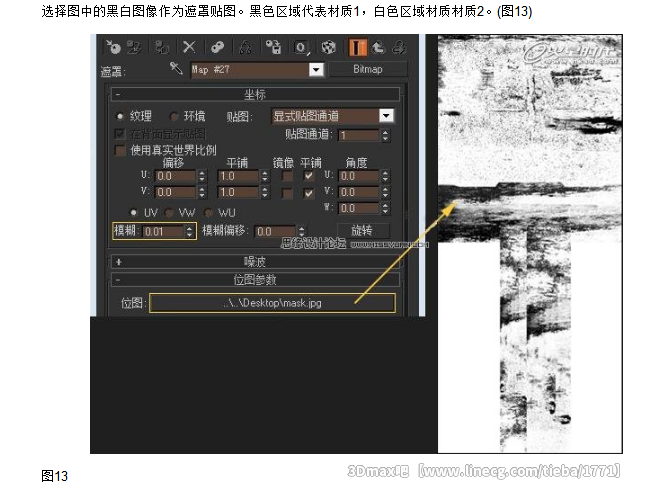Select the WU radio button

[x=208, y=213]
